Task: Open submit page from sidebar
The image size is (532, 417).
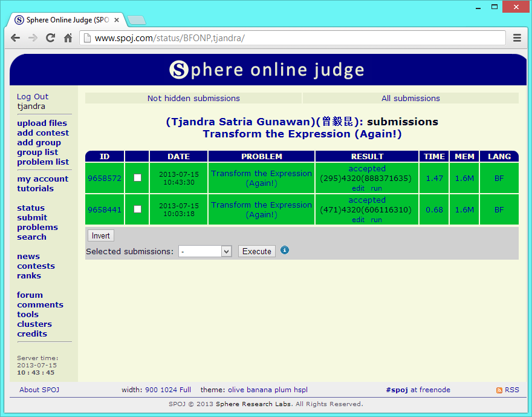Action: (x=32, y=218)
